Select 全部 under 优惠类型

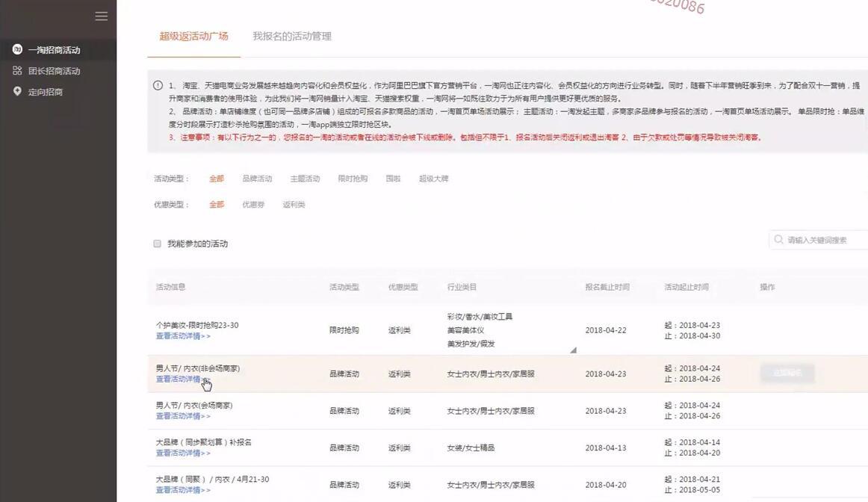(216, 203)
